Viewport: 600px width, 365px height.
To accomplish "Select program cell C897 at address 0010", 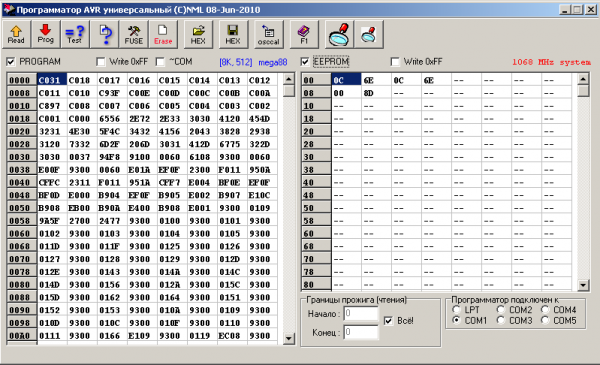I will point(52,106).
